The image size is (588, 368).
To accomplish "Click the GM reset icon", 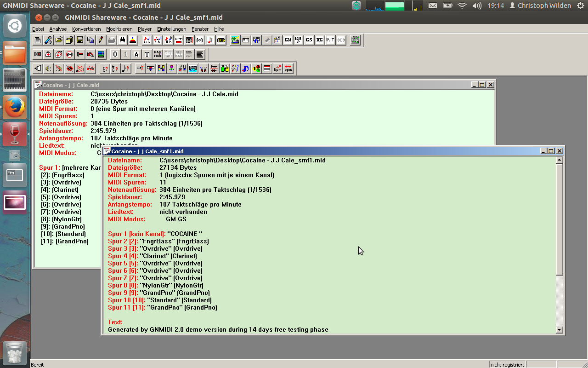I will (288, 40).
